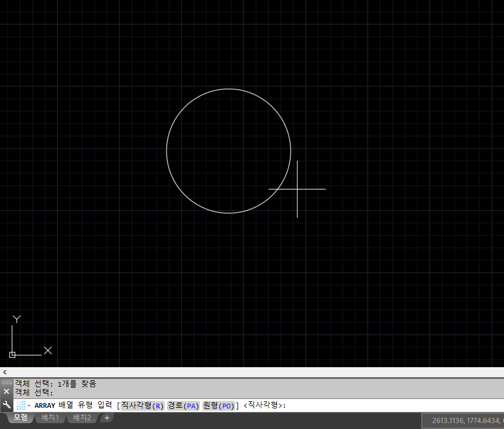
Task: Click the left scroll arrow above command history
Action: click(5, 372)
